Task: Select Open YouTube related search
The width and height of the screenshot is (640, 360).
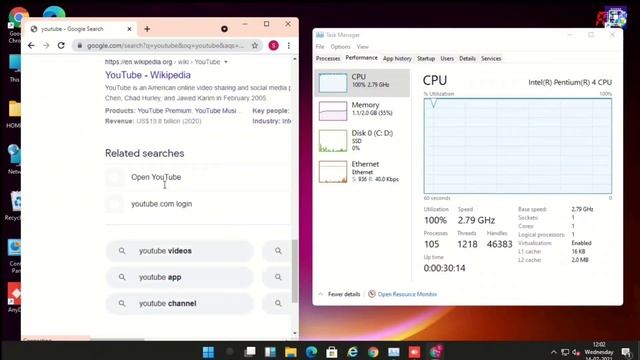Action: tap(156, 177)
